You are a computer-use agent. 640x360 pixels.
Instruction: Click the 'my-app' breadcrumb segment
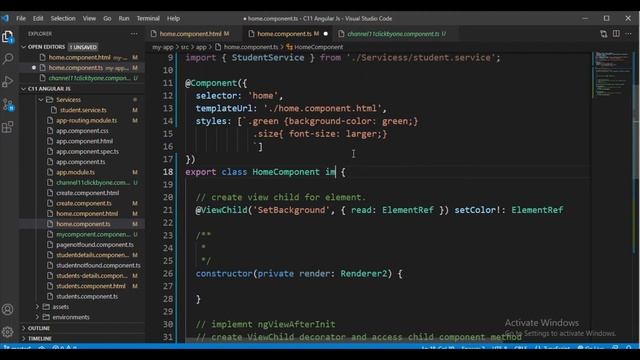coord(162,47)
